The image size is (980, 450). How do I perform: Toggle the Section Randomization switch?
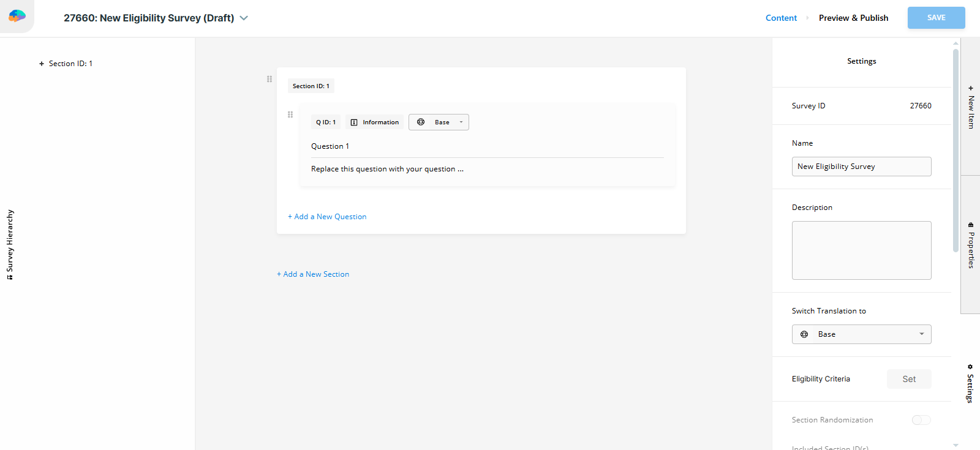[x=921, y=420]
